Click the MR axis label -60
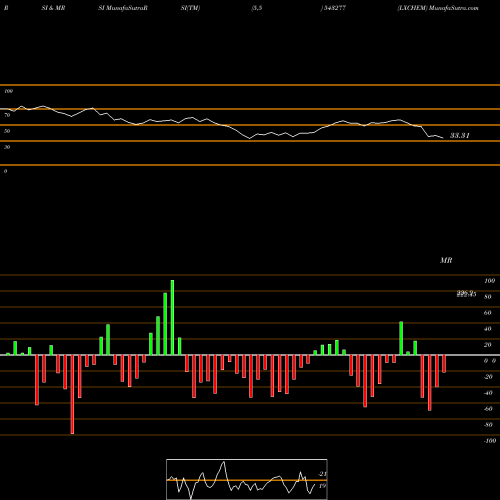Image resolution: width=500 pixels, height=500 pixels. point(488,409)
